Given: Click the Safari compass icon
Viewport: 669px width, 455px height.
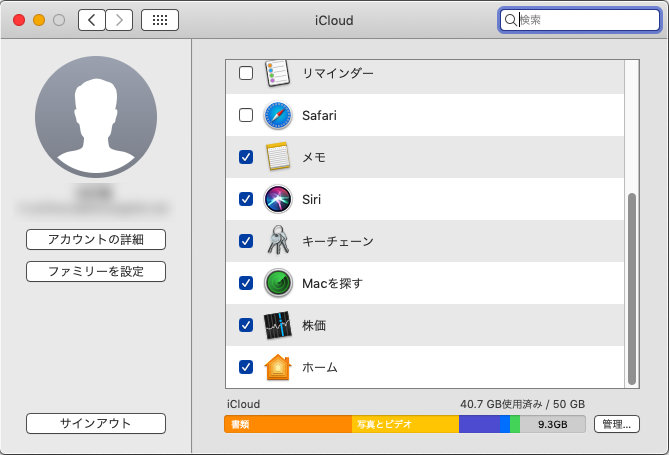Looking at the screenshot, I should [278, 115].
